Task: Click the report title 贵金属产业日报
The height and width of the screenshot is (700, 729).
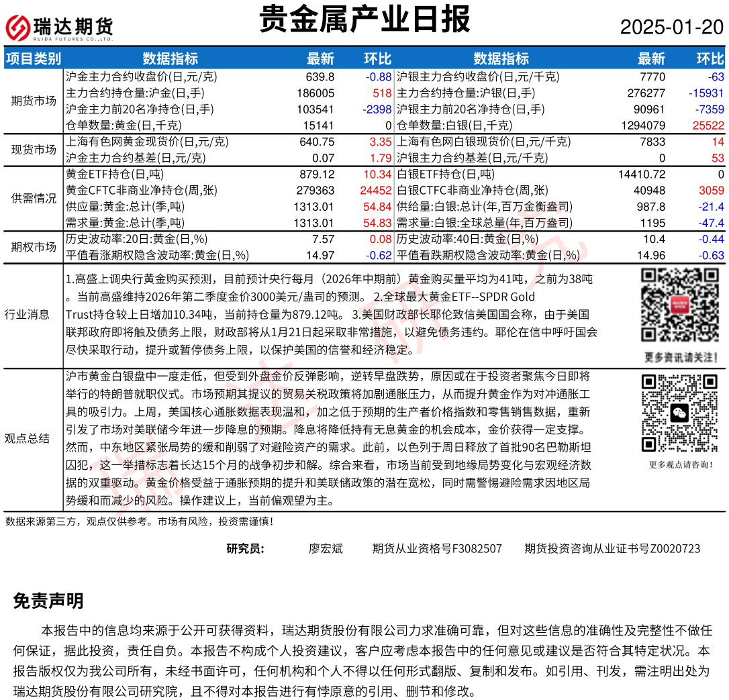Action: click(x=364, y=19)
